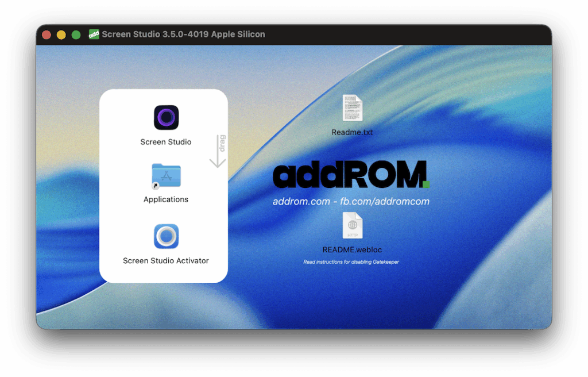Viewport: 588px width, 377px height.
Task: Zoom the window using the green button
Action: pyautogui.click(x=76, y=35)
